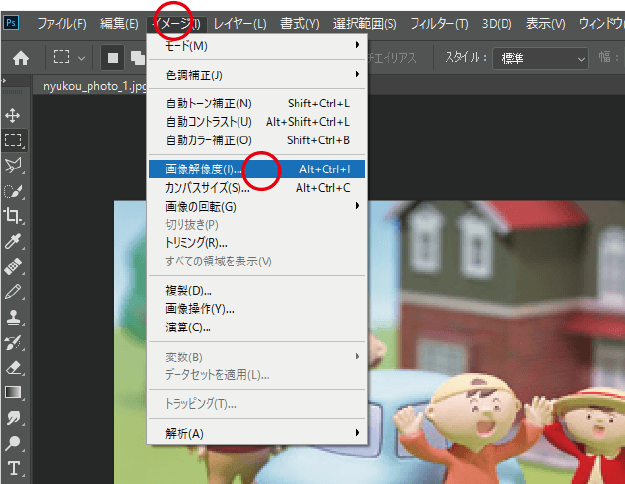Select the Eyedropper tool

tap(14, 240)
